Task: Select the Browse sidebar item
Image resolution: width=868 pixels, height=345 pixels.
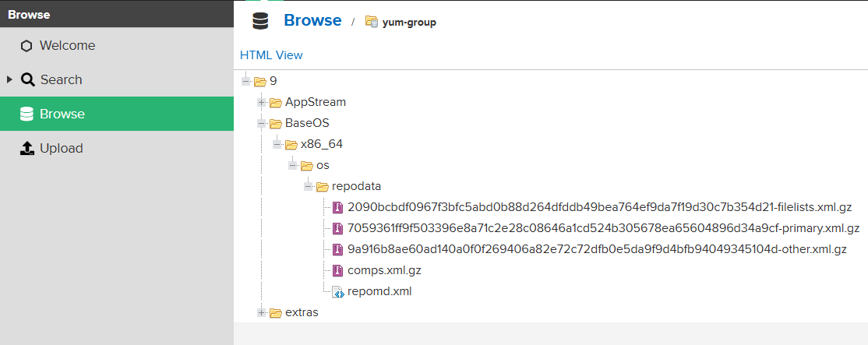Action: coord(117,114)
